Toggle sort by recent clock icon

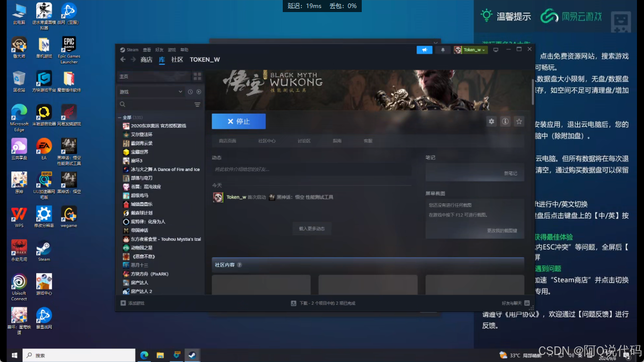(x=190, y=92)
